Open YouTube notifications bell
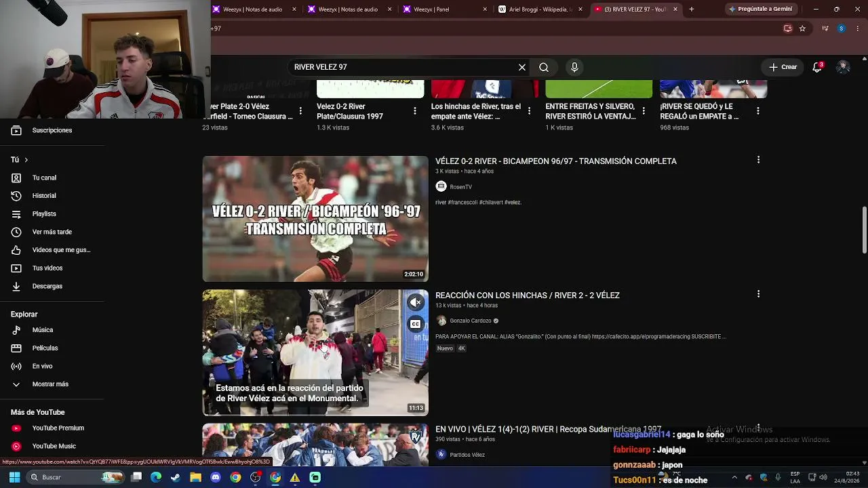 (x=817, y=67)
